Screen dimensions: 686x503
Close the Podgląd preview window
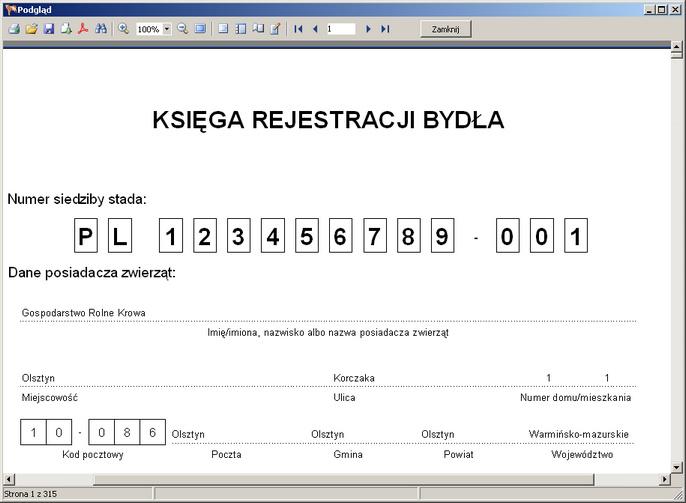pyautogui.click(x=676, y=9)
